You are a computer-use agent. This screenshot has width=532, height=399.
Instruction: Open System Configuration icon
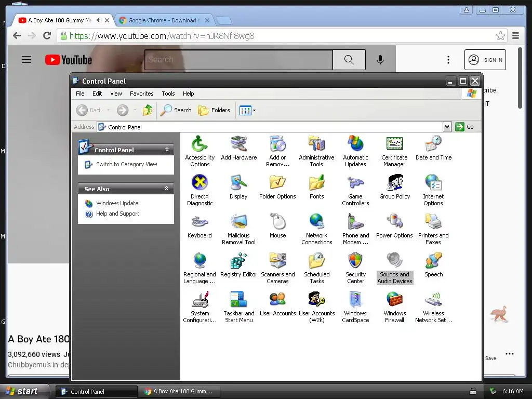point(199,308)
